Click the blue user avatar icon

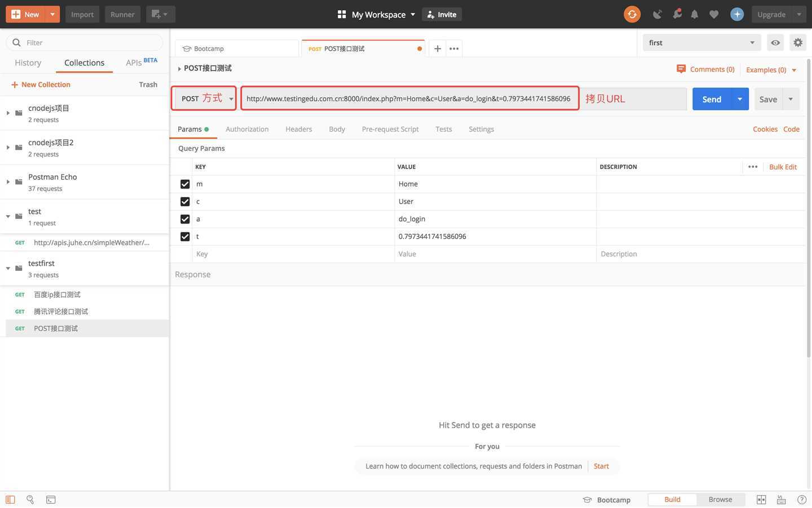click(736, 14)
